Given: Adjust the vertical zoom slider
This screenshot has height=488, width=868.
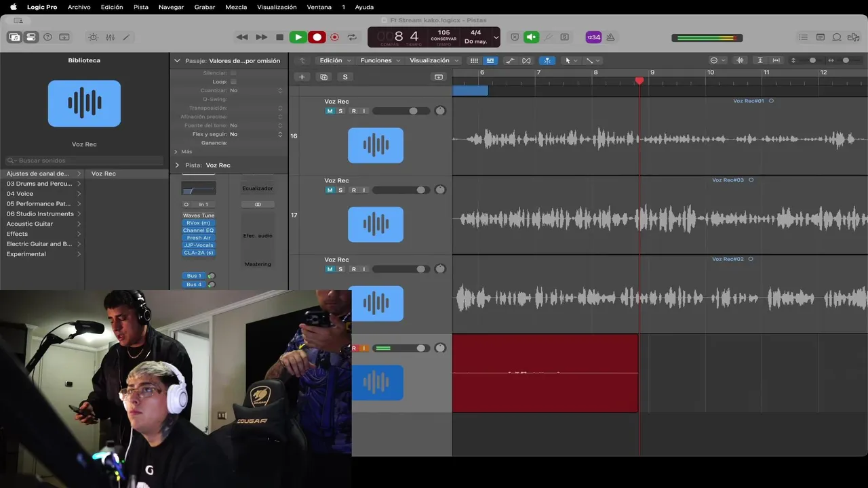Looking at the screenshot, I should pyautogui.click(x=812, y=60).
